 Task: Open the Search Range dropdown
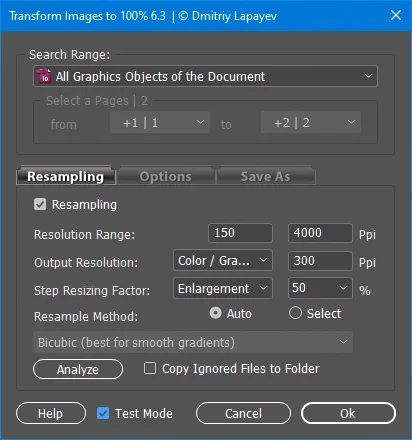click(205, 76)
